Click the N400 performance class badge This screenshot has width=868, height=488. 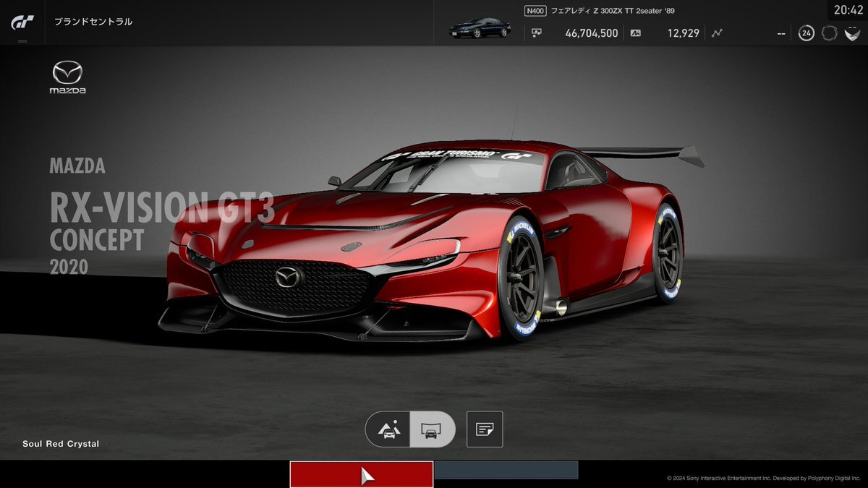click(535, 11)
